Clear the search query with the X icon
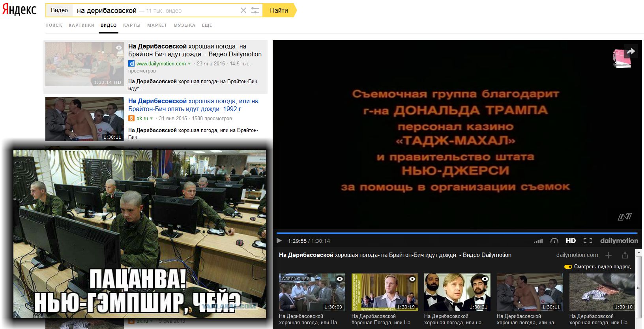The width and height of the screenshot is (644, 329). pos(243,11)
